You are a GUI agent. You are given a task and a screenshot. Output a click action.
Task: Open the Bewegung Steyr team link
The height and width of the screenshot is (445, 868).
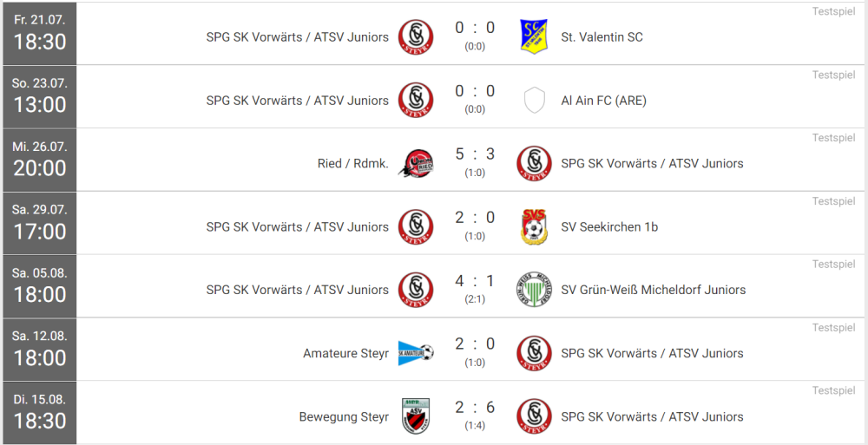pos(344,417)
